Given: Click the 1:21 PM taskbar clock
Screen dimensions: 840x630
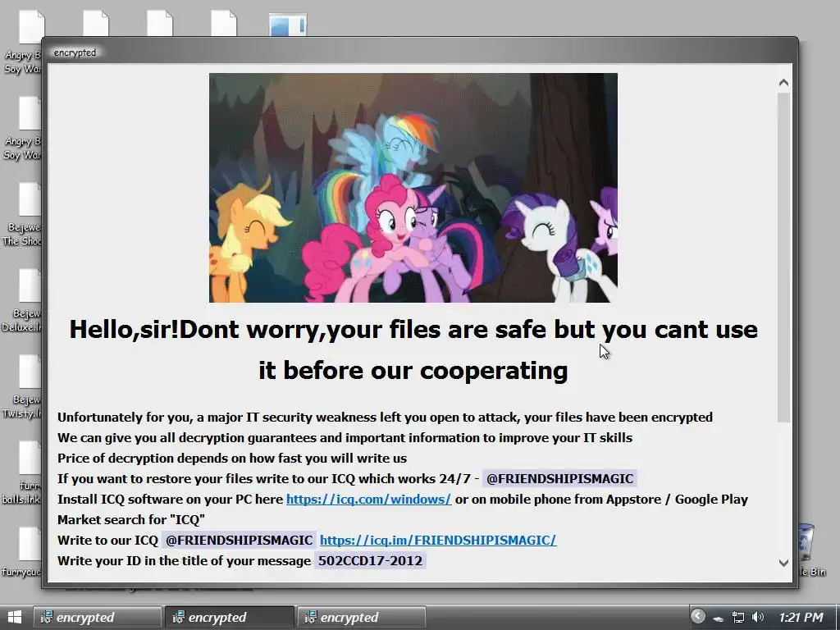Looking at the screenshot, I should 801,617.
